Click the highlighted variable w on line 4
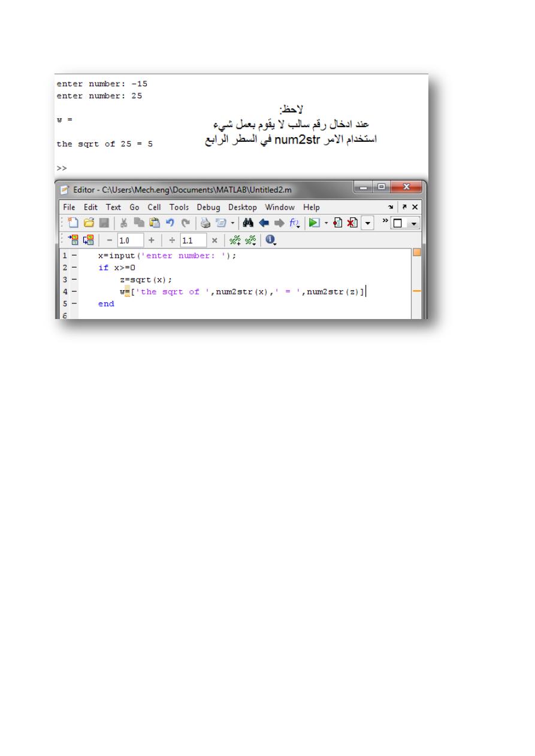Image resolution: width=535 pixels, height=756 pixels. coord(122,292)
